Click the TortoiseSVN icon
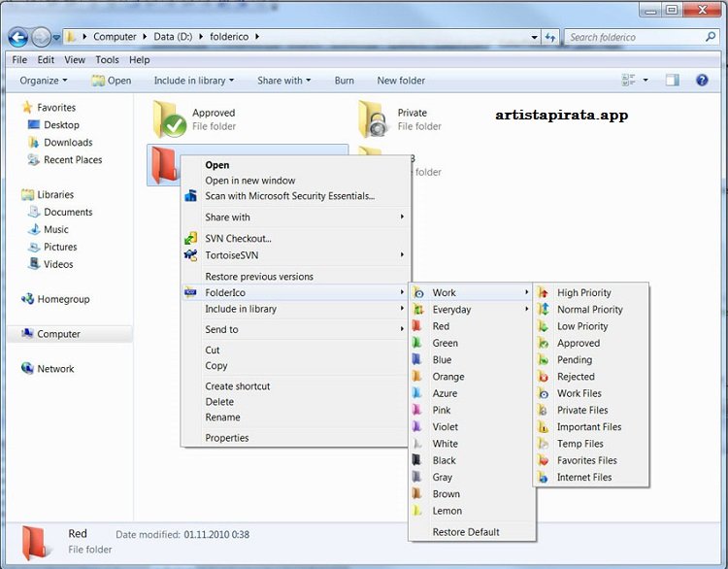 190,255
